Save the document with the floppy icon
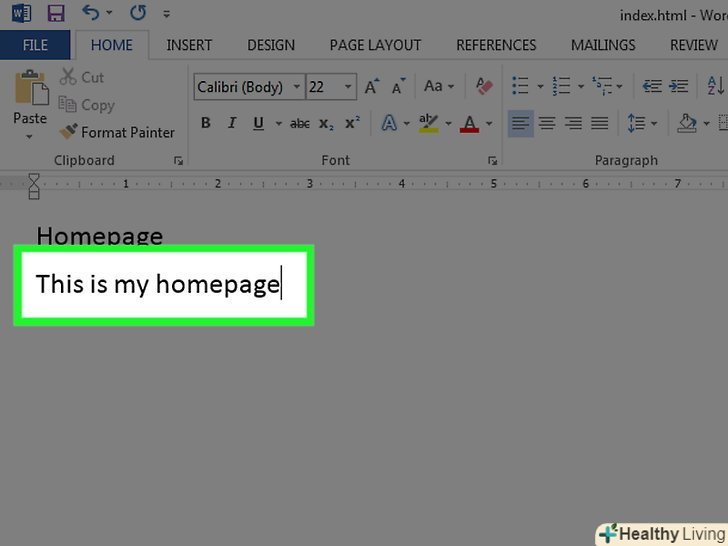Screen dimensions: 728x546 coord(56,13)
